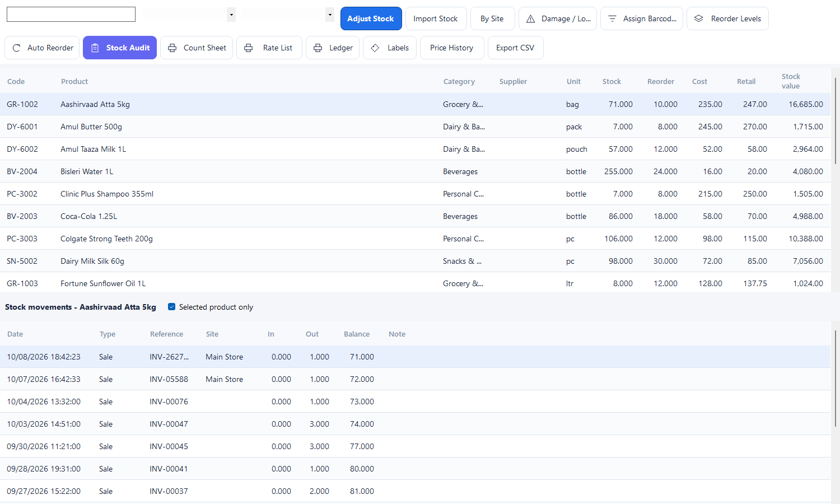Screen dimensions: 840x504
Task: Click the Adjust Stock button
Action: click(371, 18)
